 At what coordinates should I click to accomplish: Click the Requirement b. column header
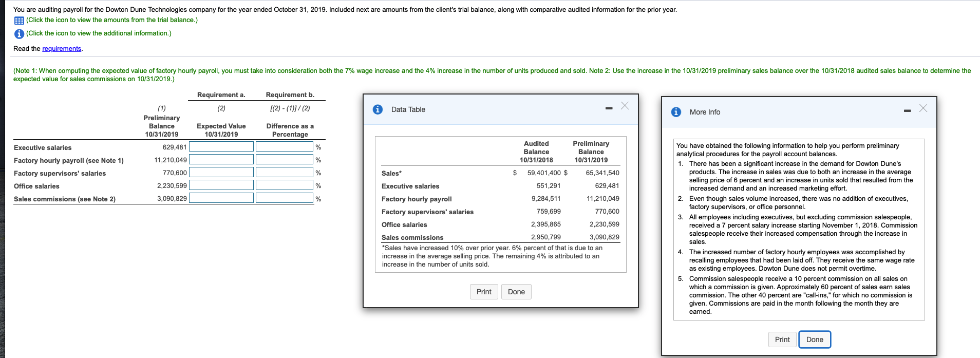290,95
